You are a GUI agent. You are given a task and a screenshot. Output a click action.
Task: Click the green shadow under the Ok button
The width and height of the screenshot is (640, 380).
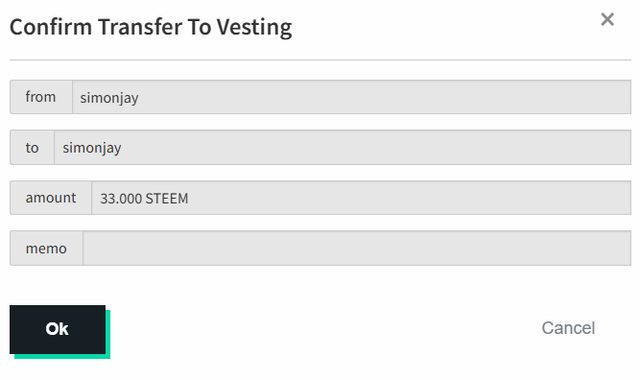coord(62,356)
